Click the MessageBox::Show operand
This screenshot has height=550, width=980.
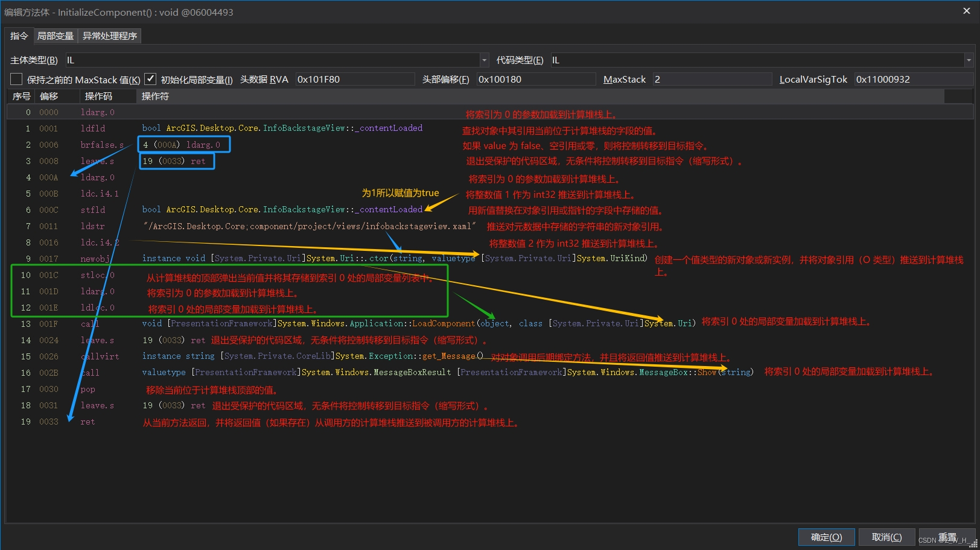coord(448,372)
